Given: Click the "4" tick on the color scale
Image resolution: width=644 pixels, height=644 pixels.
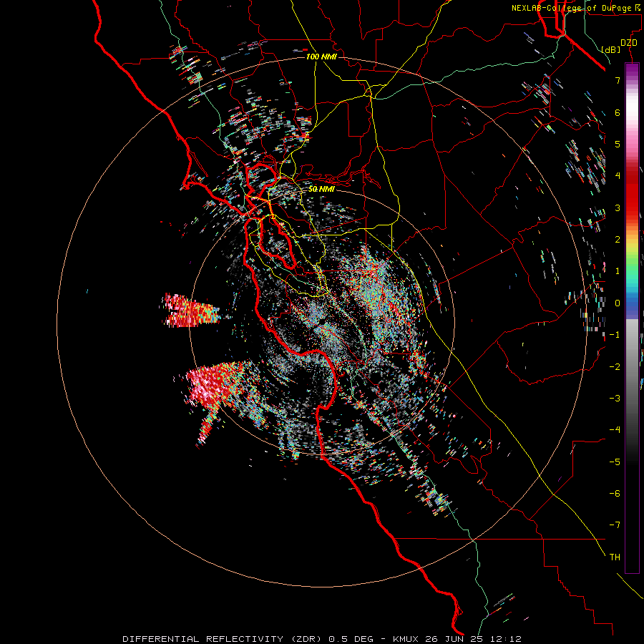Looking at the screenshot, I should (x=618, y=176).
